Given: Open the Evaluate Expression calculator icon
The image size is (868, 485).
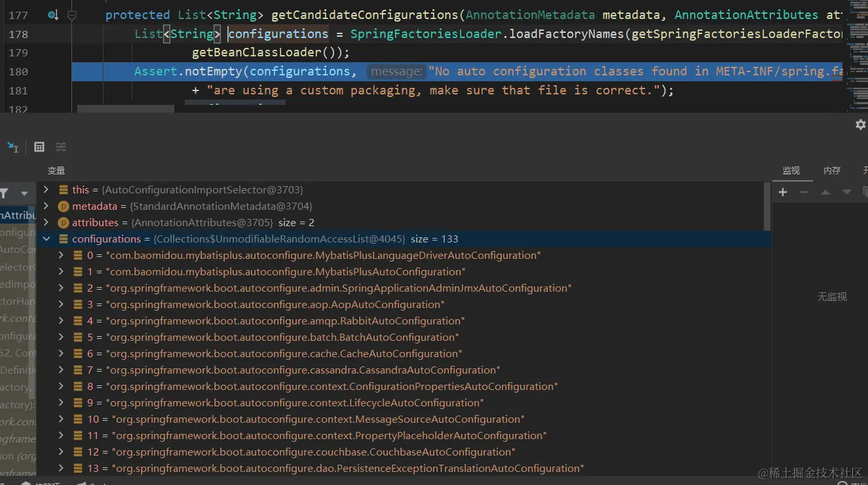Looking at the screenshot, I should pos(39,147).
